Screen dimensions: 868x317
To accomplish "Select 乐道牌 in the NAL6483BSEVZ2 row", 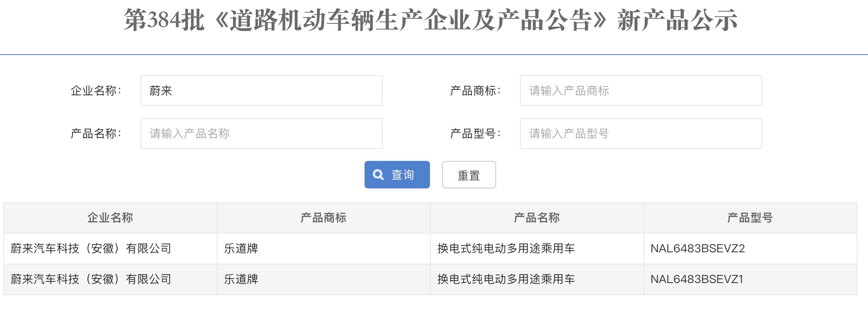I will pyautogui.click(x=241, y=249).
